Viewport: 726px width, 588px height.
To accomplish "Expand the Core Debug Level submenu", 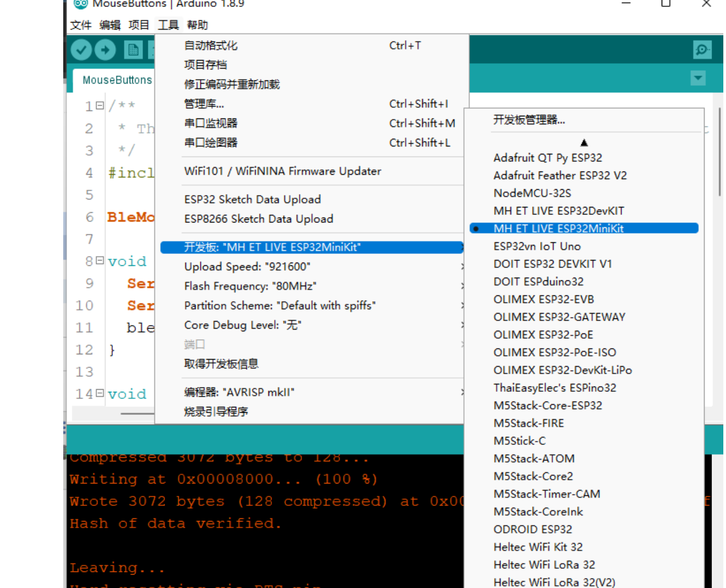I will 312,325.
